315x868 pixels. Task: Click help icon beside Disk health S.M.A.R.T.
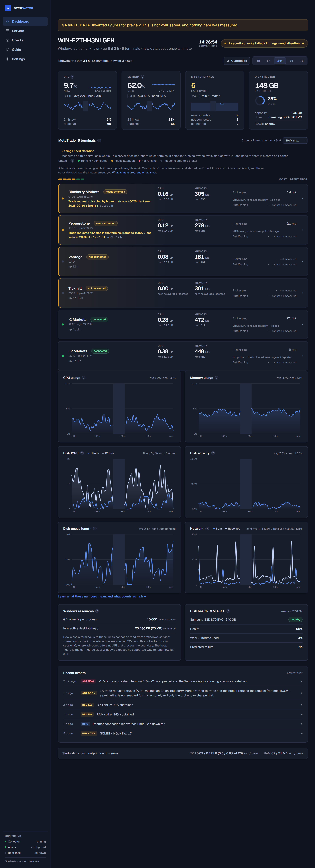click(x=228, y=611)
